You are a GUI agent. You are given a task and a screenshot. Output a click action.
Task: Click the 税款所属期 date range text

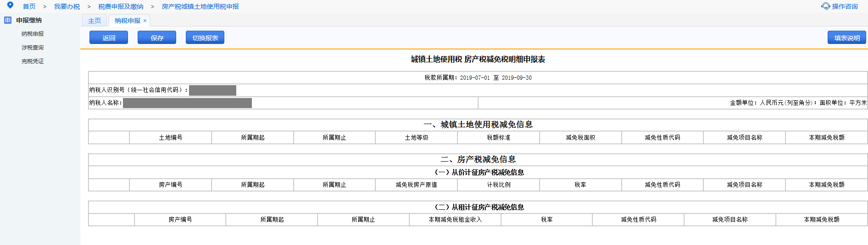[x=478, y=78]
